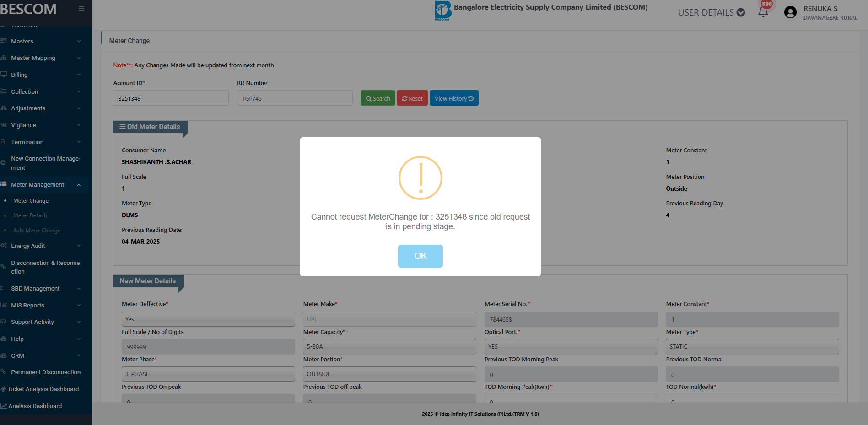Select Meter Change submenu item
This screenshot has height=425, width=868.
tap(31, 201)
